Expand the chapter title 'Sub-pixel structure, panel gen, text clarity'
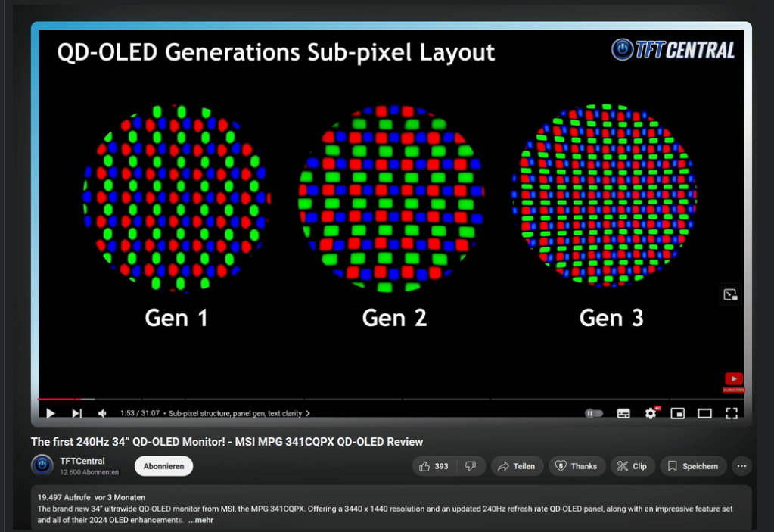 (239, 413)
